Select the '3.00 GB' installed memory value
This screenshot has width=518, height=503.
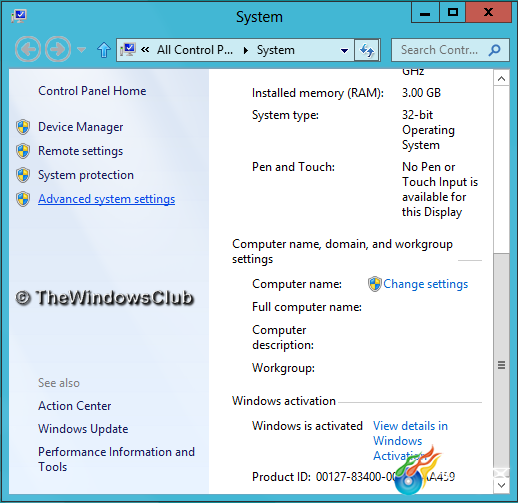coord(421,93)
